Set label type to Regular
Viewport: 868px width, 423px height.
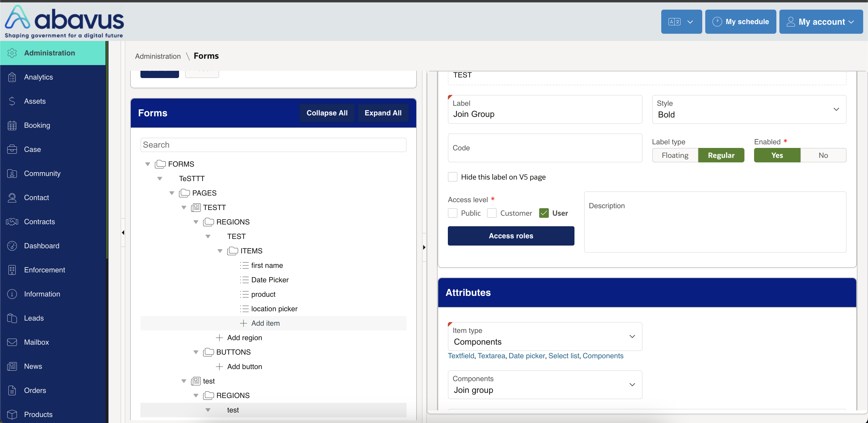(721, 155)
